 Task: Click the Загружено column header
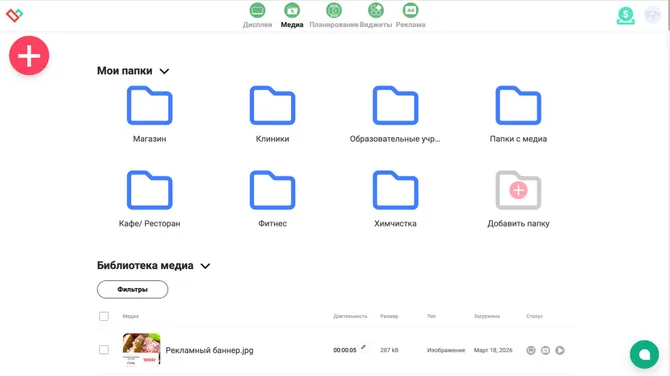(487, 316)
